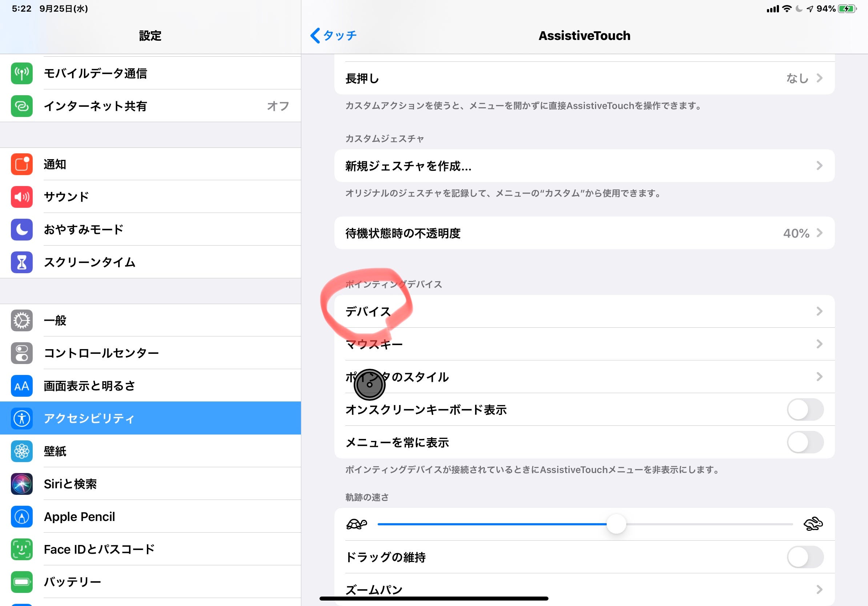The height and width of the screenshot is (606, 868).
Task: Tap the red 通知 icon
Action: pyautogui.click(x=21, y=164)
